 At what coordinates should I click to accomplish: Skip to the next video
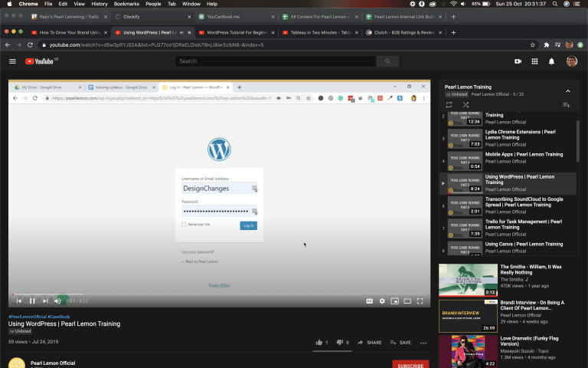pos(45,301)
